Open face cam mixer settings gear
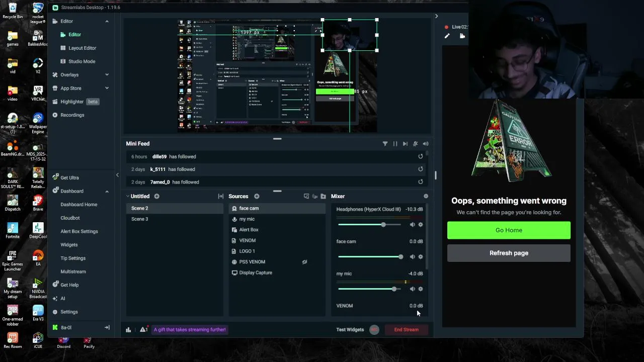The height and width of the screenshot is (362, 644). pyautogui.click(x=421, y=257)
